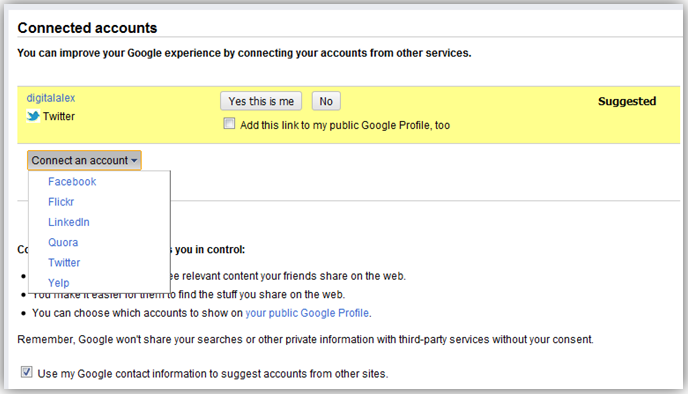Check Add this link to public Profile

point(229,123)
